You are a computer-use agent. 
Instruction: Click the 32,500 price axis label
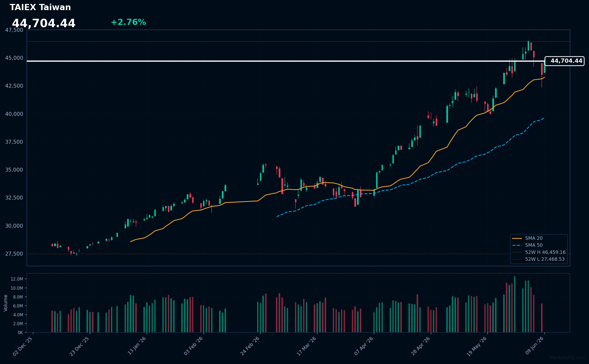[x=14, y=198]
